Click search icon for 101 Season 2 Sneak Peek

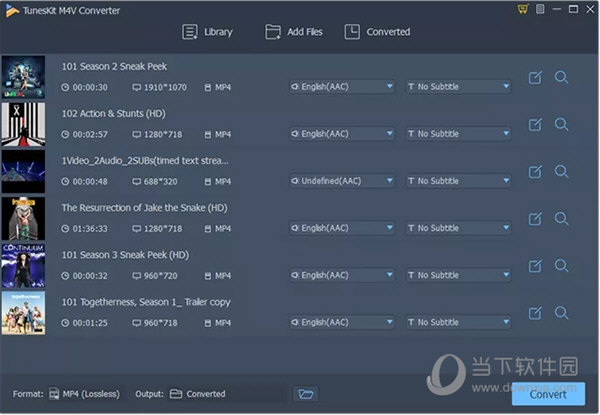click(x=561, y=77)
